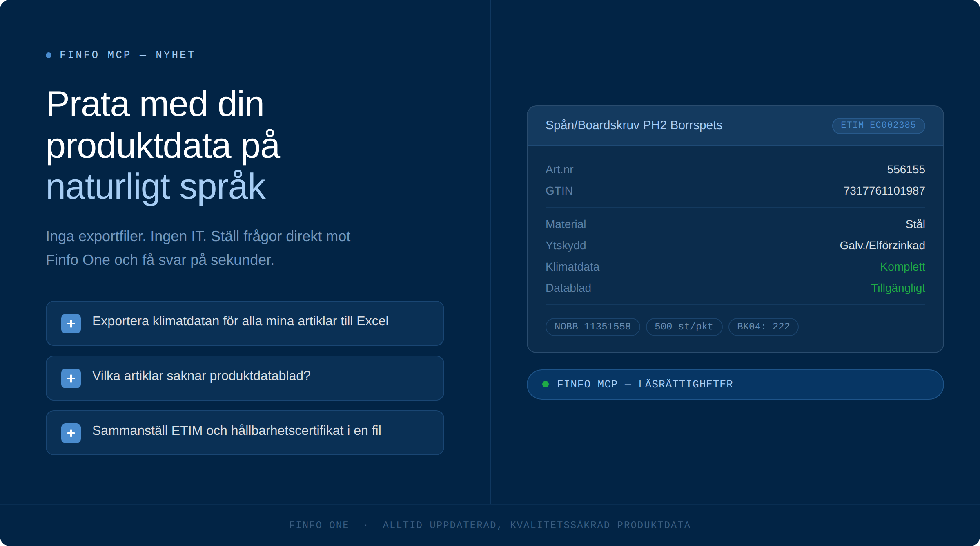
Task: Click Klimatdata status Komplett
Action: 902,266
